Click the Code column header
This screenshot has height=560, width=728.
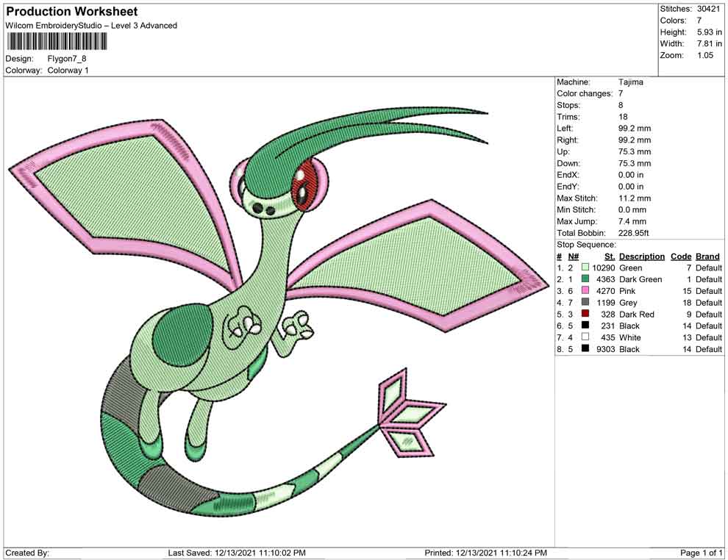681,256
